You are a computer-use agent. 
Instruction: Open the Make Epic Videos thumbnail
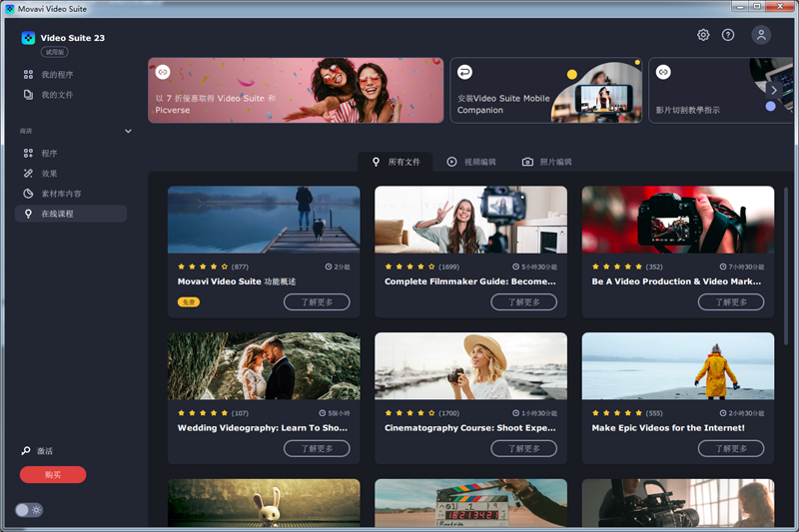click(x=678, y=366)
